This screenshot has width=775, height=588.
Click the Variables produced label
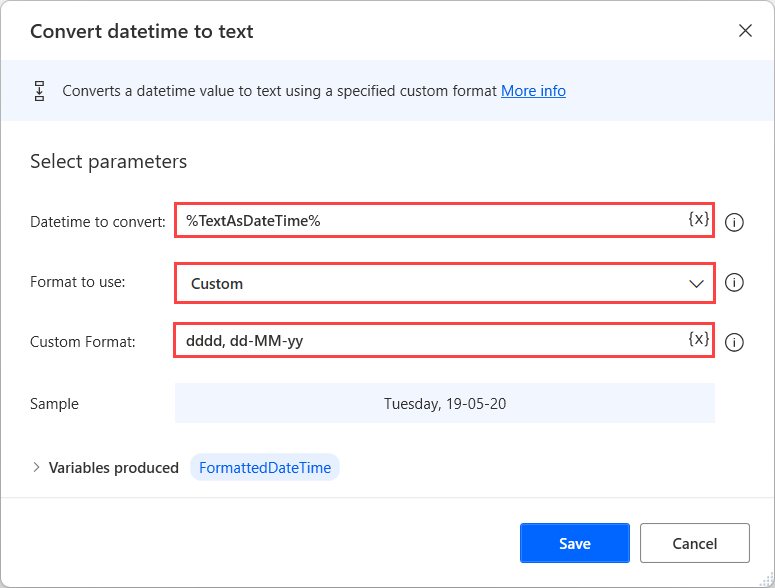114,467
